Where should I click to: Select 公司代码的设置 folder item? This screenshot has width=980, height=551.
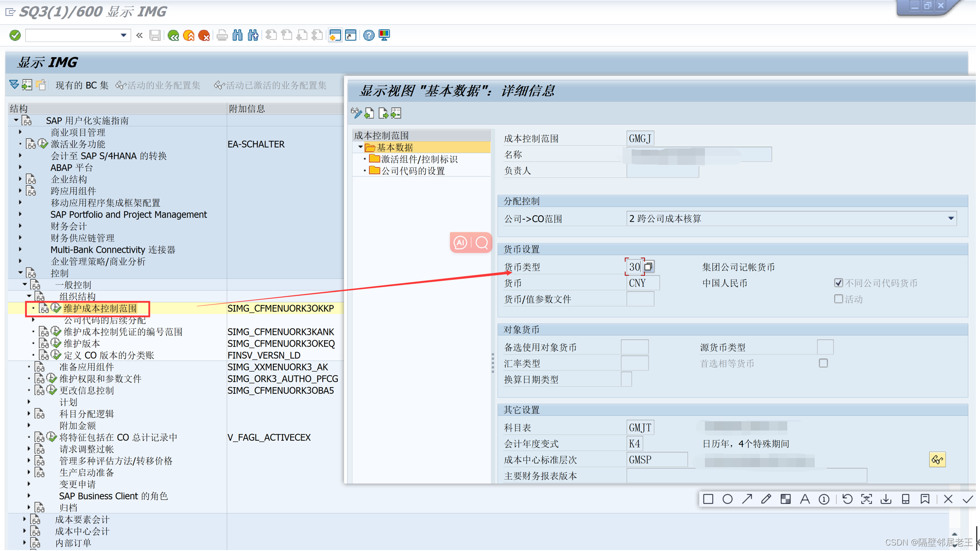pos(413,171)
